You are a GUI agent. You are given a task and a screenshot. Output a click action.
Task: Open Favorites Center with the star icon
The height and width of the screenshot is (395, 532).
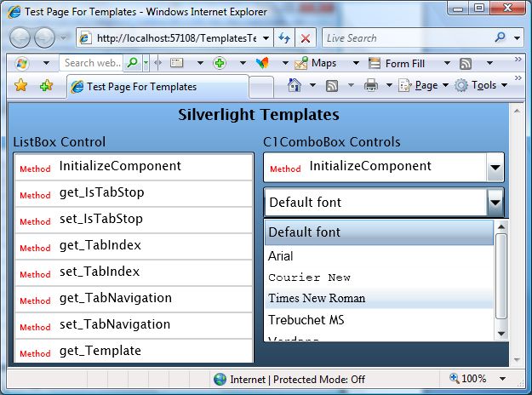20,85
